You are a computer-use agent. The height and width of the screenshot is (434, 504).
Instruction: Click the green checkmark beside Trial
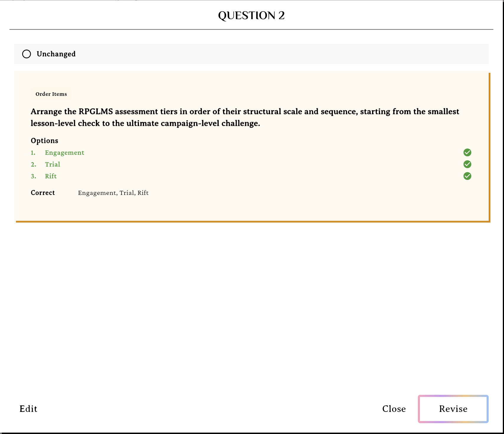click(x=467, y=164)
